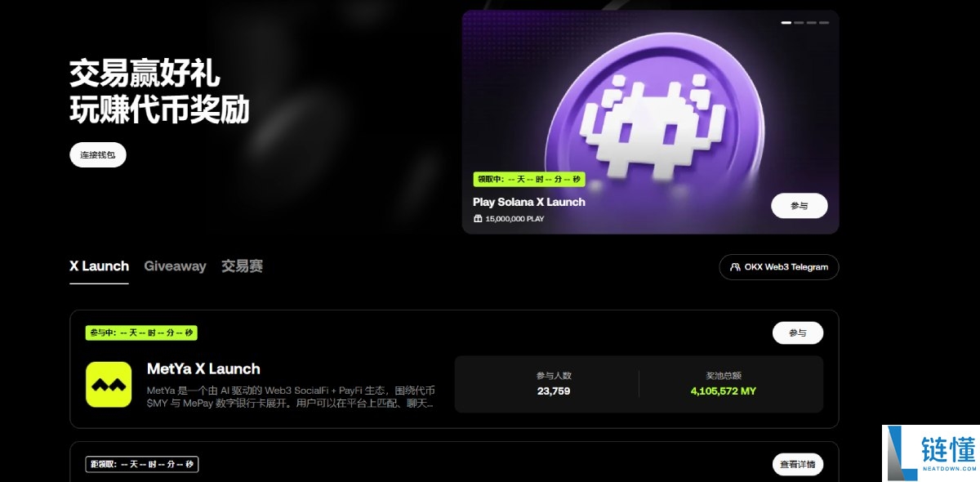Click the 链懂 watermark logo
The width and height of the screenshot is (980, 482).
pyautogui.click(x=931, y=453)
